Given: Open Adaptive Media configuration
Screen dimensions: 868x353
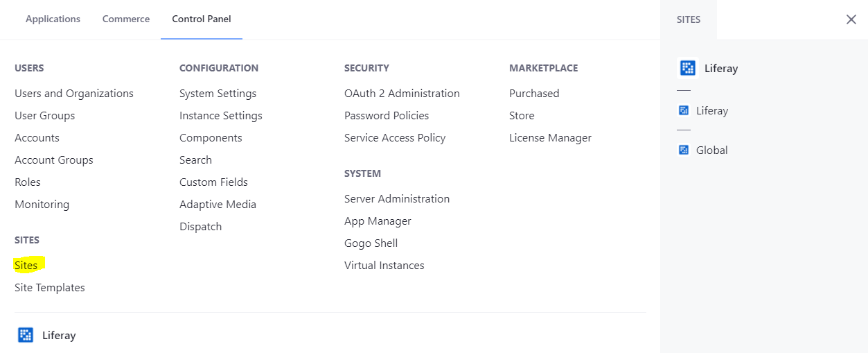Looking at the screenshot, I should (218, 205).
